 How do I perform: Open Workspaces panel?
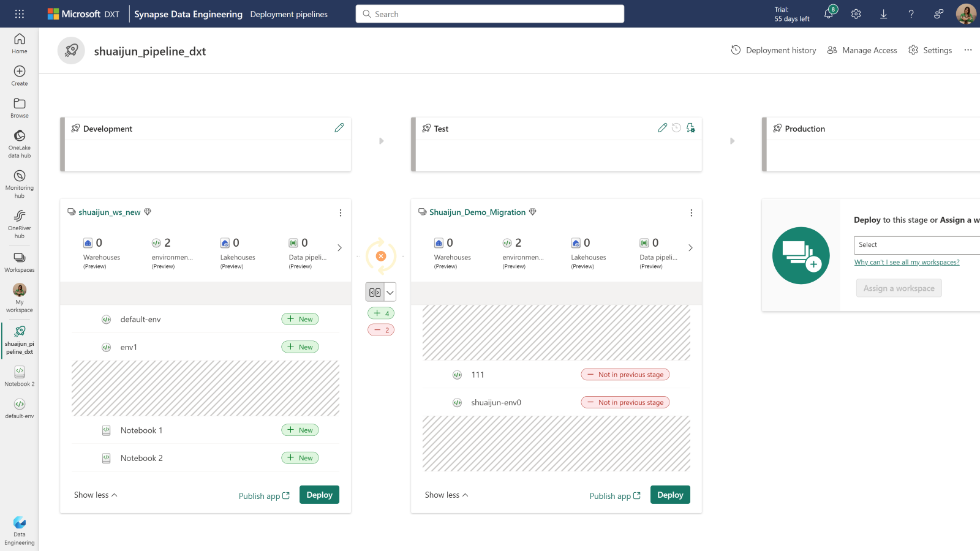tap(20, 262)
